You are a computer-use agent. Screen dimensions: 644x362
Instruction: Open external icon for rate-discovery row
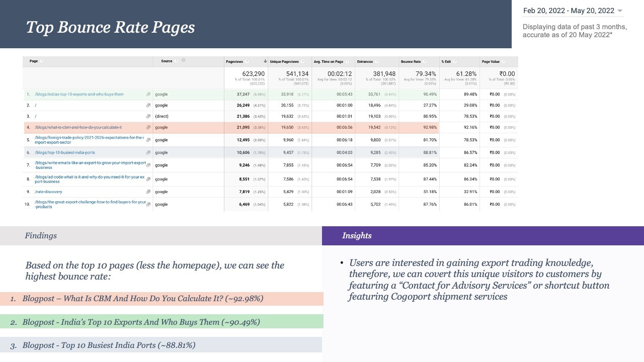148,192
